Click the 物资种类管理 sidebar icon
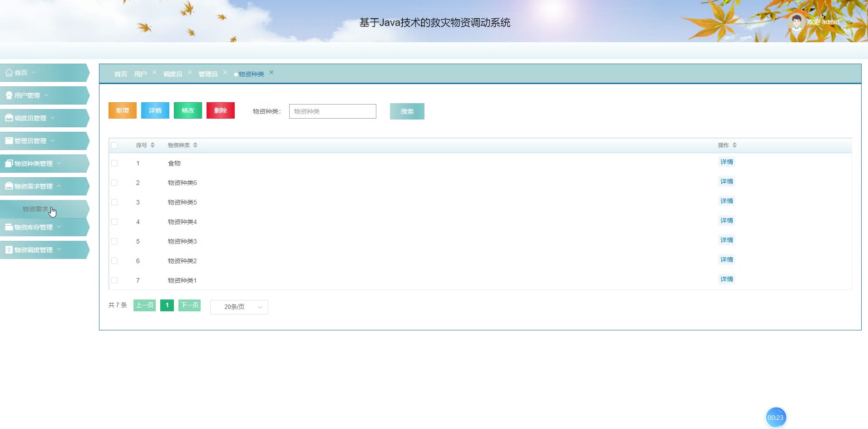 [x=9, y=163]
